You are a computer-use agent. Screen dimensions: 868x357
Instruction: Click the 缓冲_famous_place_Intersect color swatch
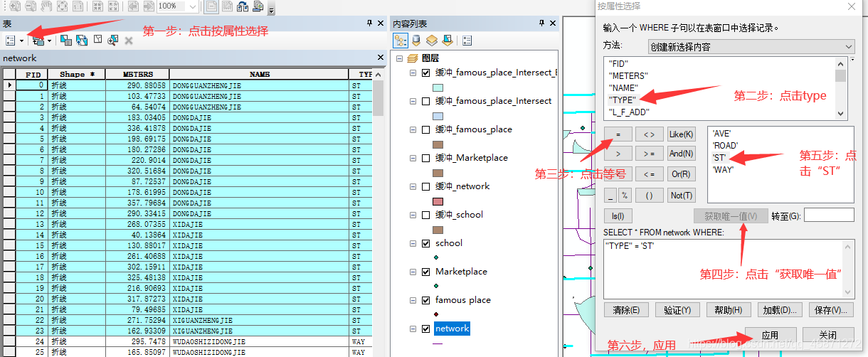coord(438,116)
